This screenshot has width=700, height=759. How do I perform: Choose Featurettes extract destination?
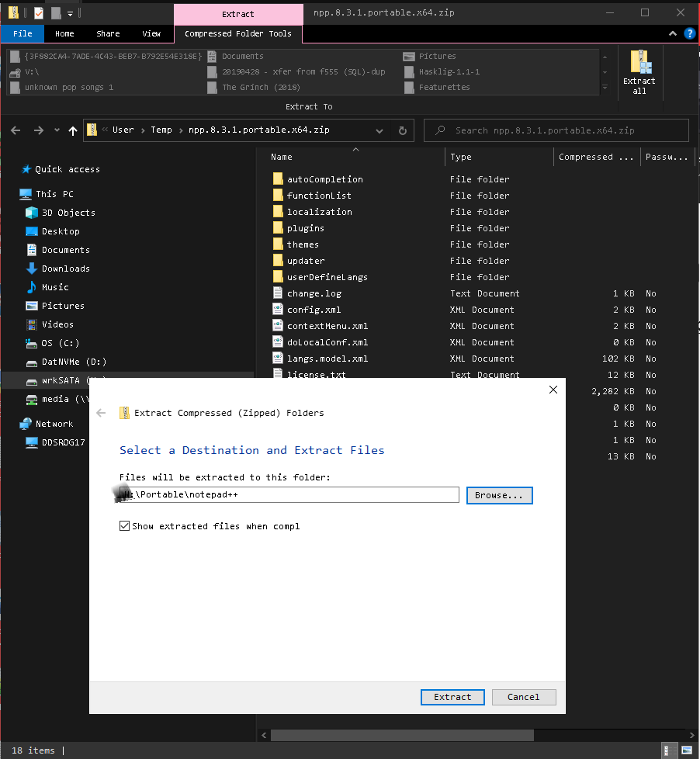438,87
